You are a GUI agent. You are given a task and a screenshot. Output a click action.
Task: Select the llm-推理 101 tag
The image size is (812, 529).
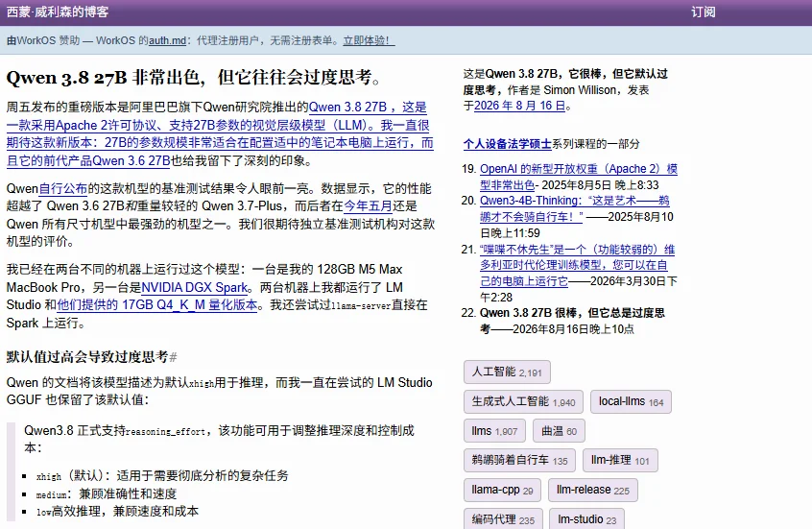pyautogui.click(x=620, y=460)
